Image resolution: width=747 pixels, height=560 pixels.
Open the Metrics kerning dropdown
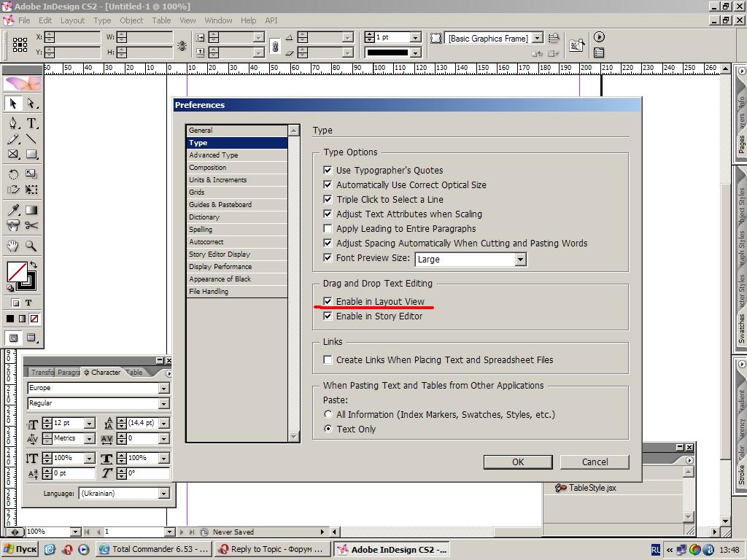point(90,438)
